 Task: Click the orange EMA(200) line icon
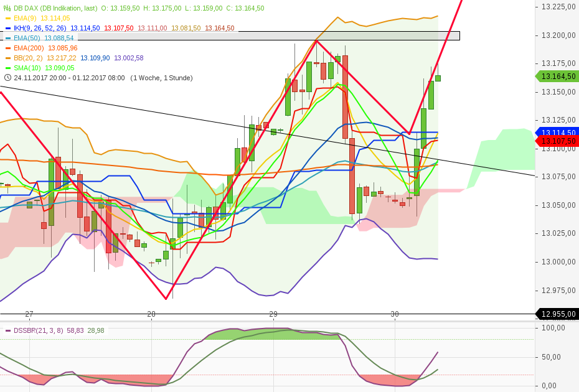pos(9,47)
